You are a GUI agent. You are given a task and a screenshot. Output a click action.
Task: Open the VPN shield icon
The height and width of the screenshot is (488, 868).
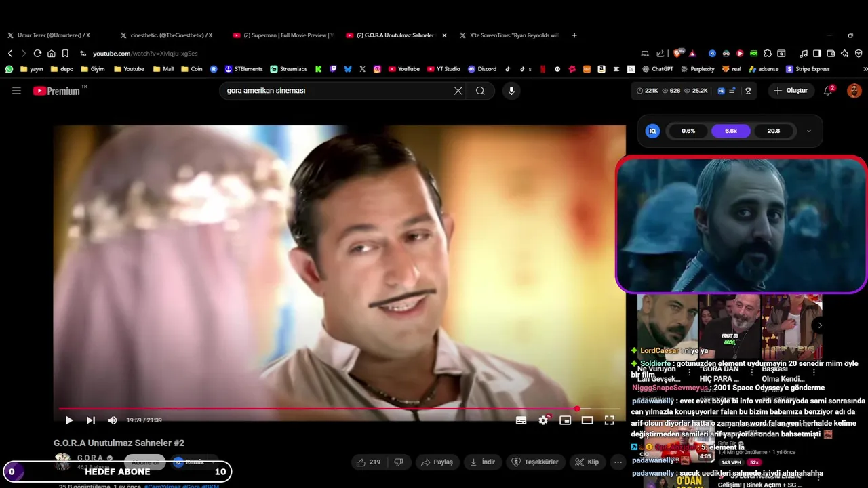[859, 54]
